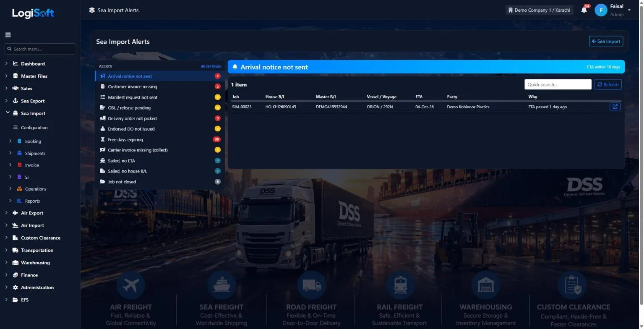
Task: Select the Sailed, no ETA alert
Action: coord(159,161)
